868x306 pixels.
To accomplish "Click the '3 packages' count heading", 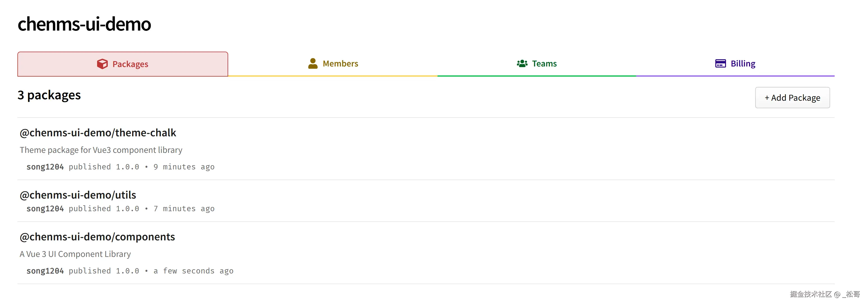I will click(49, 95).
